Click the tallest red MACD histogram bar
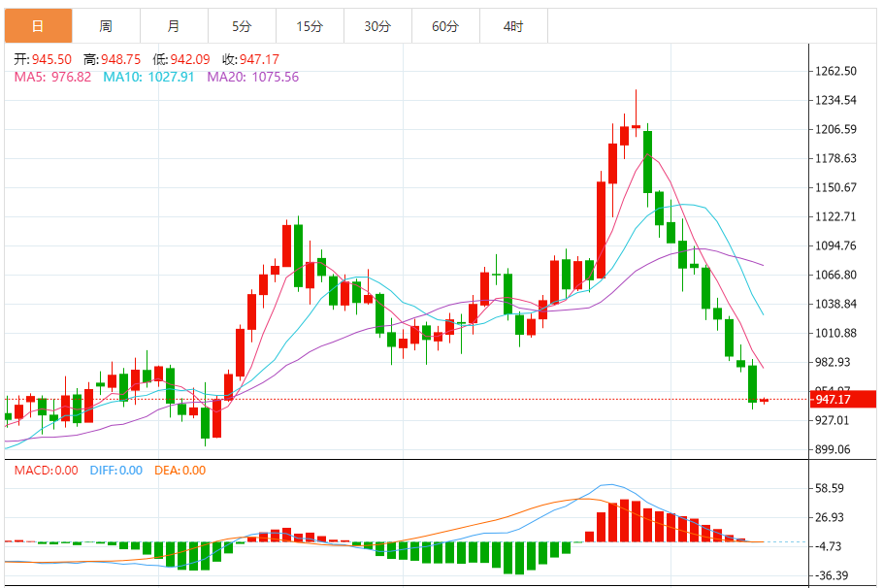 [x=624, y=520]
